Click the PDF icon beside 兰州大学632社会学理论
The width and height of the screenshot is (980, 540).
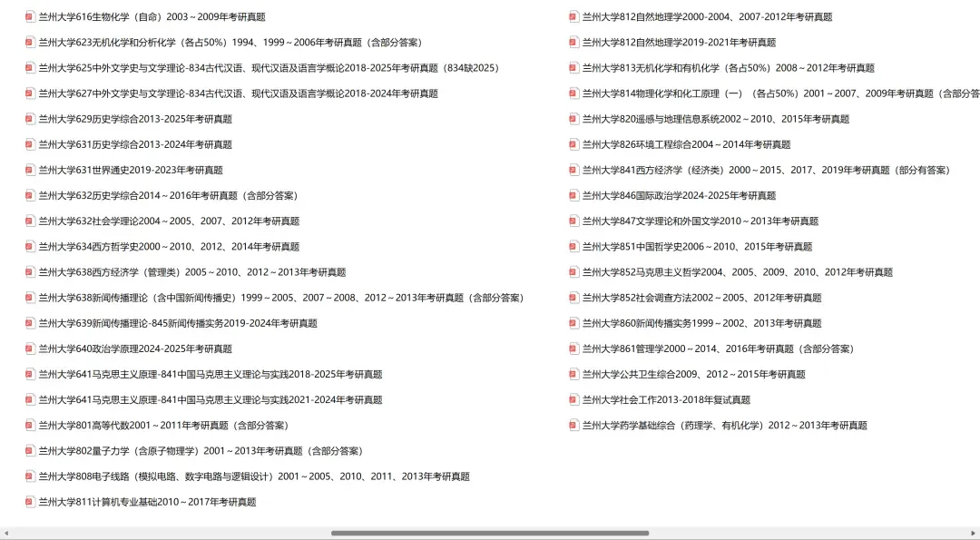click(30, 221)
